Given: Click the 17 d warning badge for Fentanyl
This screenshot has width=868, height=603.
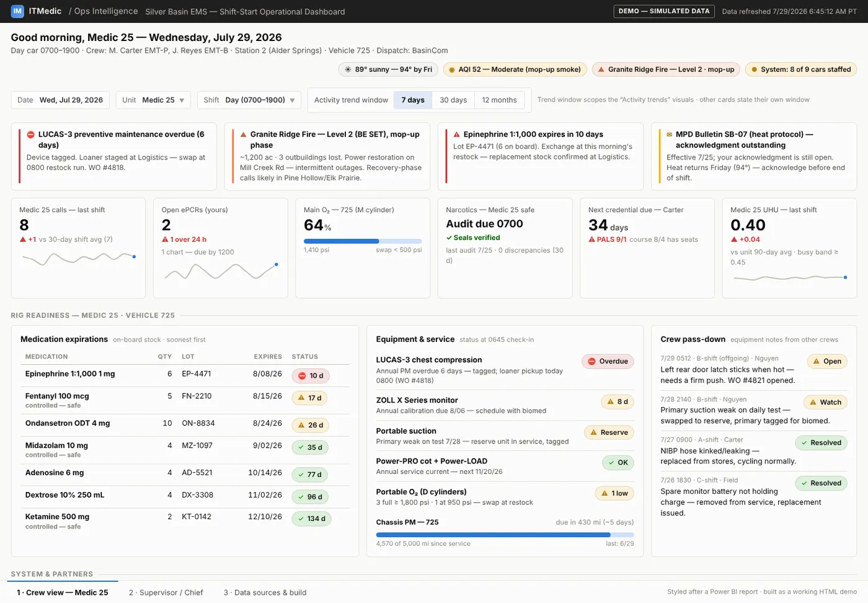Looking at the screenshot, I should 310,398.
